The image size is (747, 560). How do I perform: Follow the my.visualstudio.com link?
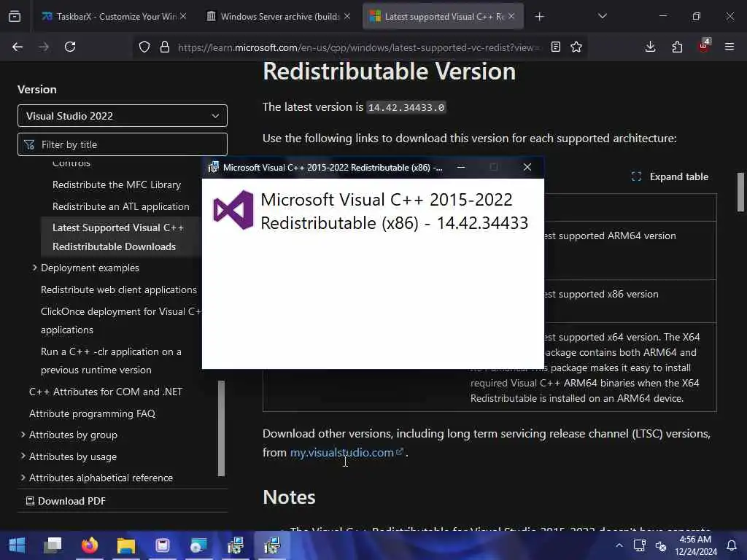point(342,452)
